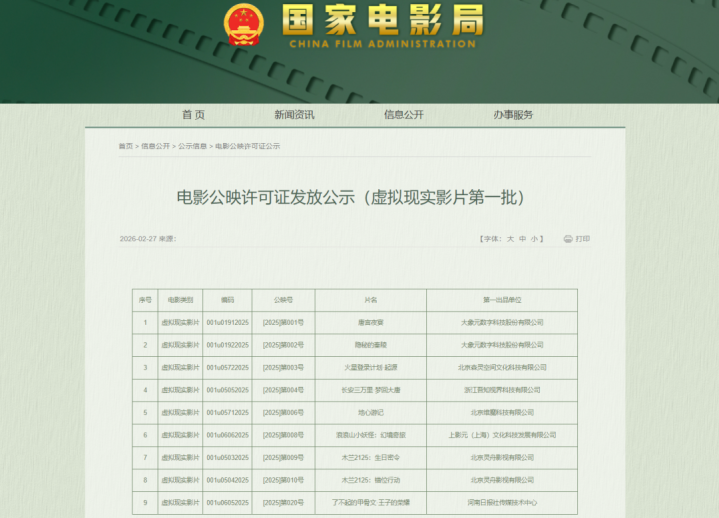Click 北京灵舟影视有限公司 in row 8
Image resolution: width=719 pixels, height=518 pixels.
(x=502, y=480)
